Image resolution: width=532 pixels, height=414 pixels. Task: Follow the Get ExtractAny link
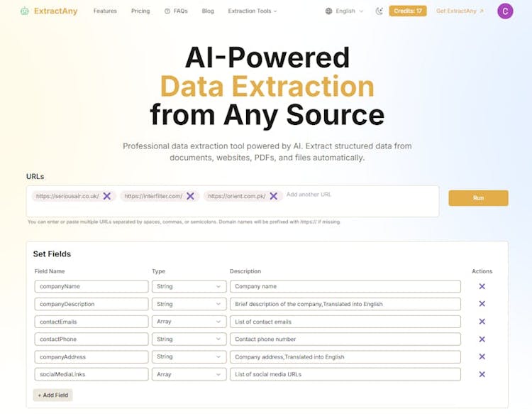[460, 11]
